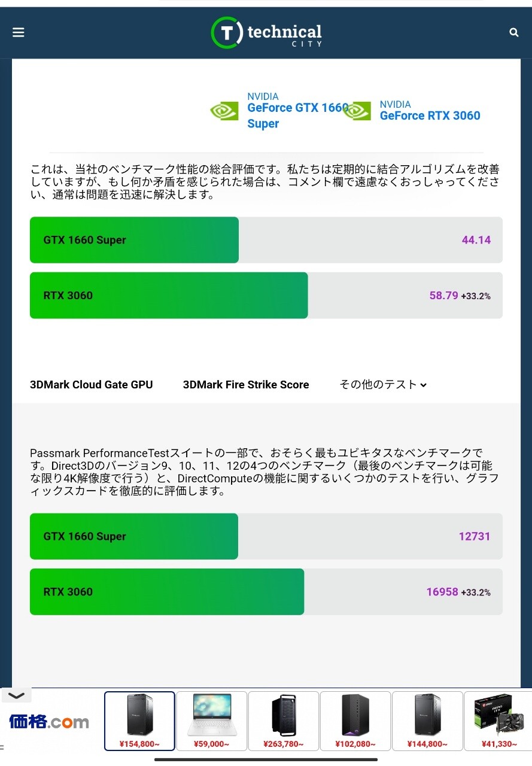Switch to 3DMark Fire Strike Score tab
The height and width of the screenshot is (766, 532).
point(246,385)
